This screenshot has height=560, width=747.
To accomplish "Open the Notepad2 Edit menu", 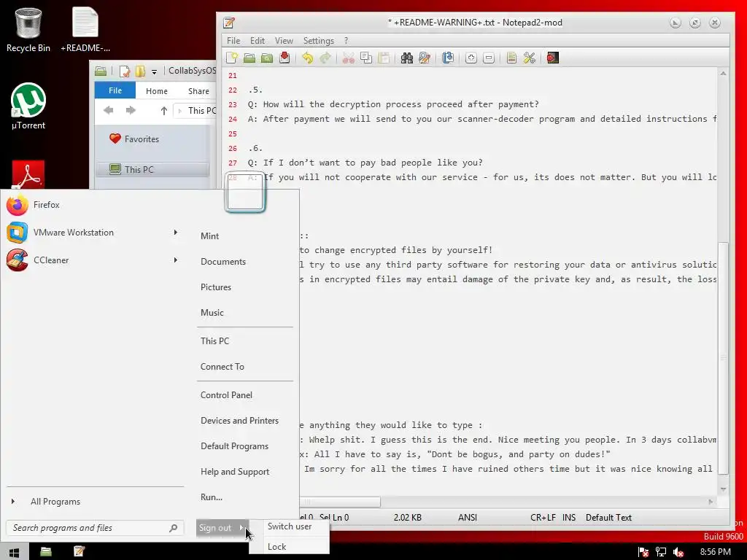I will point(258,41).
